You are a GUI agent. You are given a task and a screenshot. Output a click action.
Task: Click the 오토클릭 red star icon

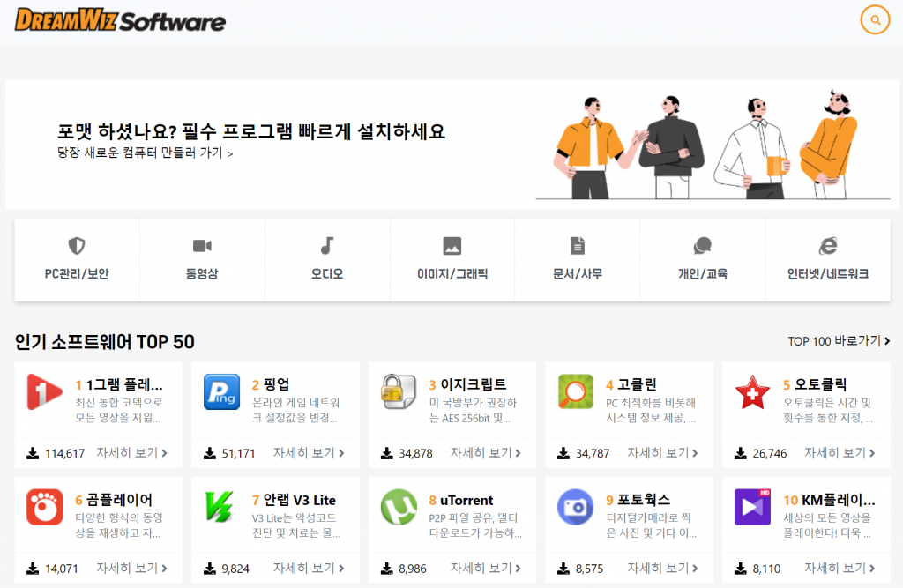point(753,391)
